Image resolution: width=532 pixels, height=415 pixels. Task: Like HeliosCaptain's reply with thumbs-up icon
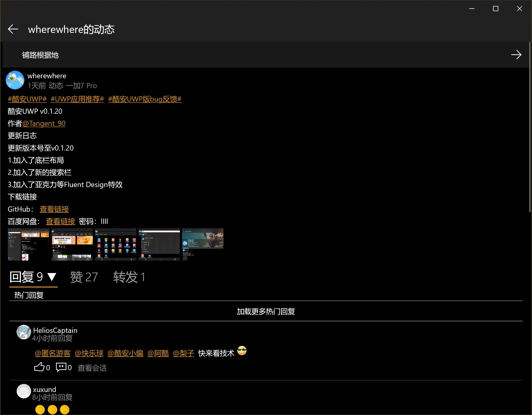coord(39,367)
